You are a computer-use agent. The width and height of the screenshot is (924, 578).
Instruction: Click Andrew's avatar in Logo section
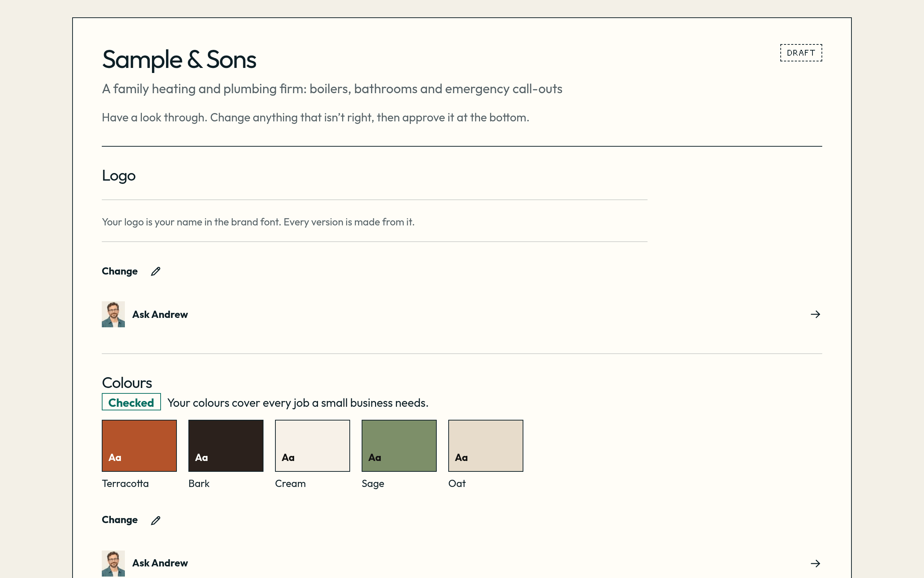pyautogui.click(x=113, y=314)
